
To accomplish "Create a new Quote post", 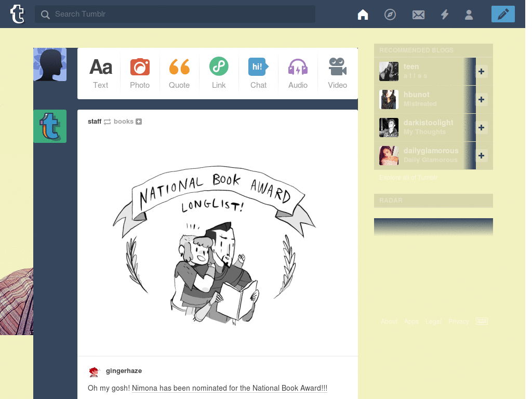I will point(179,73).
